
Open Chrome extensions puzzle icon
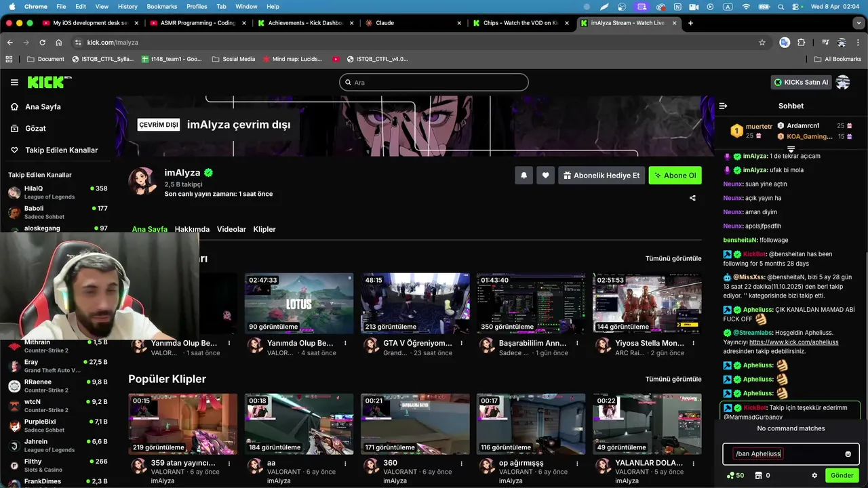pos(801,42)
